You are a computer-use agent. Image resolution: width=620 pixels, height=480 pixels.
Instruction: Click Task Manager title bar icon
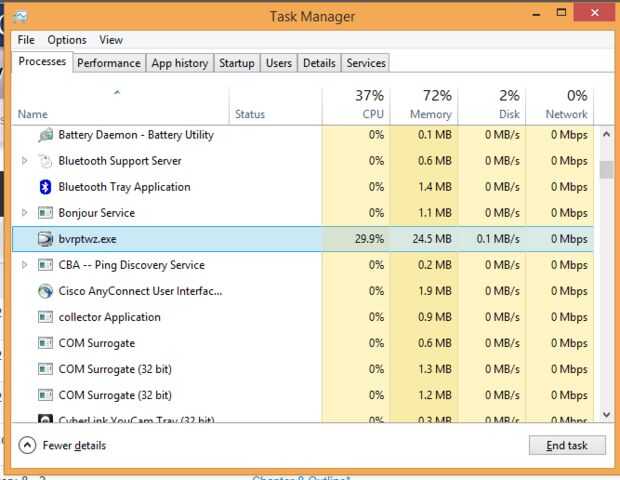point(20,16)
